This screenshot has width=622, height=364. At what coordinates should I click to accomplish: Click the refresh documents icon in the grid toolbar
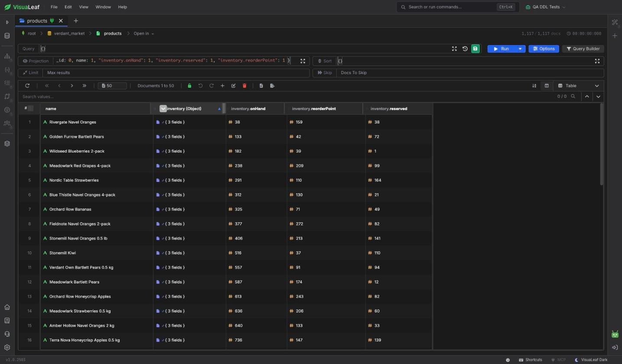coord(27,86)
